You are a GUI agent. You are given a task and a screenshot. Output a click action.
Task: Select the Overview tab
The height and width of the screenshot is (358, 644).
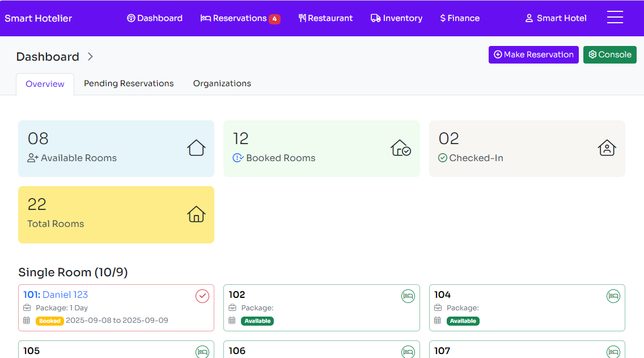tap(45, 84)
